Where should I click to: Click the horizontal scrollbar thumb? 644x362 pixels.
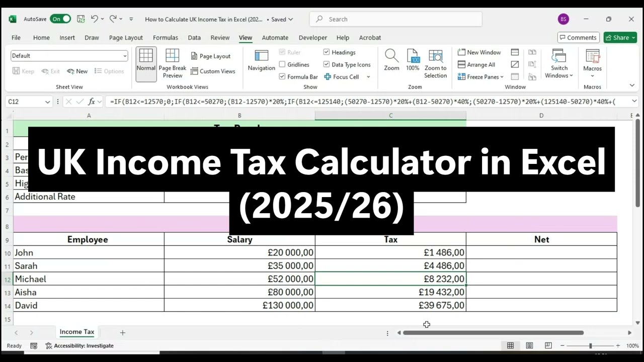point(493,333)
